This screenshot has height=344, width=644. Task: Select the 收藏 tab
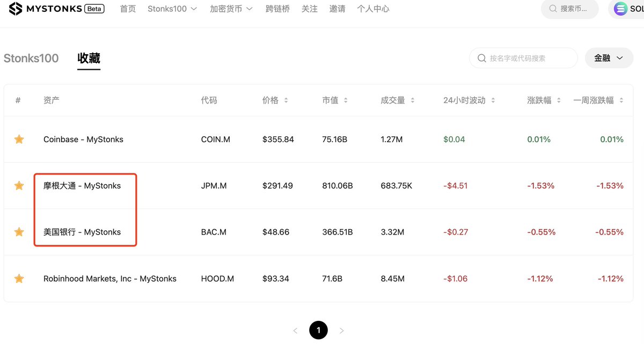coord(89,58)
